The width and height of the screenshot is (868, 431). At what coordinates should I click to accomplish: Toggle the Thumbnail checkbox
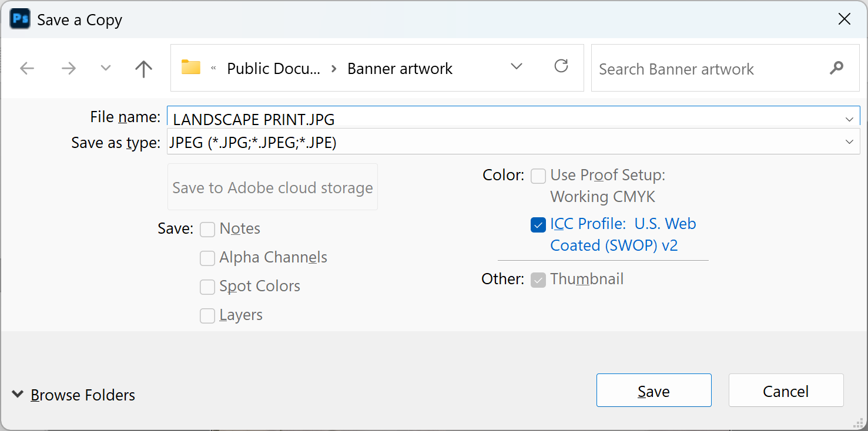click(x=538, y=280)
